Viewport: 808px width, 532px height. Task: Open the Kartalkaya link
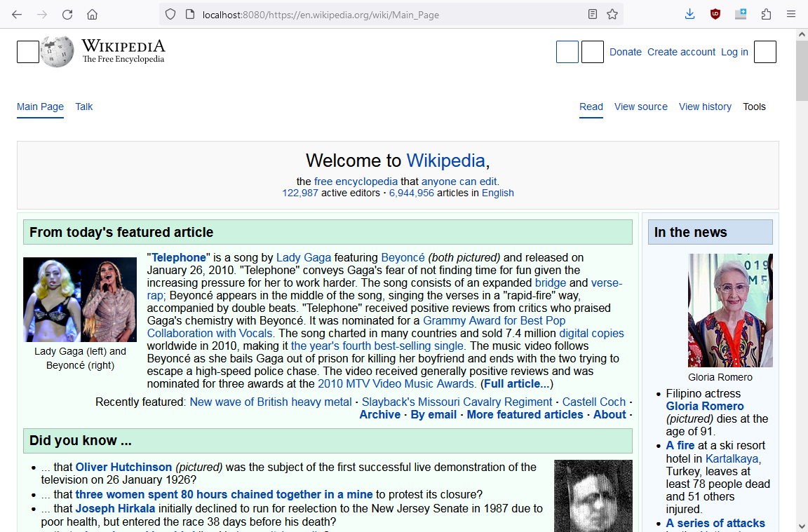(732, 458)
